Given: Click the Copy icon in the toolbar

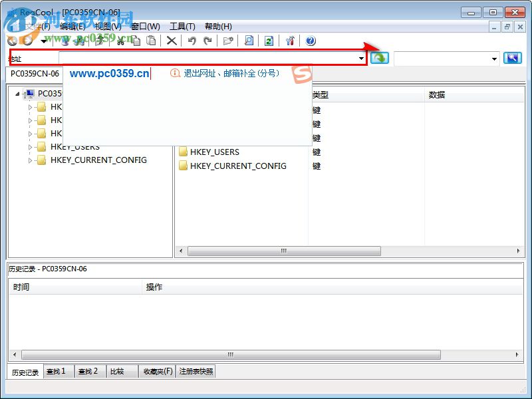Looking at the screenshot, I should [136, 41].
